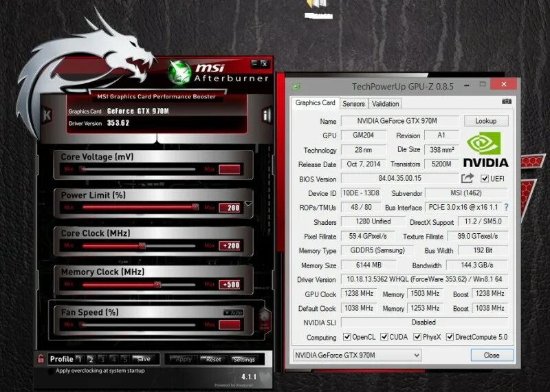Click the profile Save button
The width and height of the screenshot is (550, 392).
point(143,359)
